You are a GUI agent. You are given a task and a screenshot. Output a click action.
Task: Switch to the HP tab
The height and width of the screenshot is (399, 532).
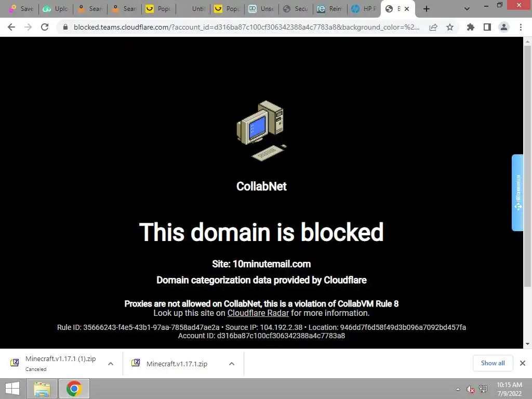364,9
